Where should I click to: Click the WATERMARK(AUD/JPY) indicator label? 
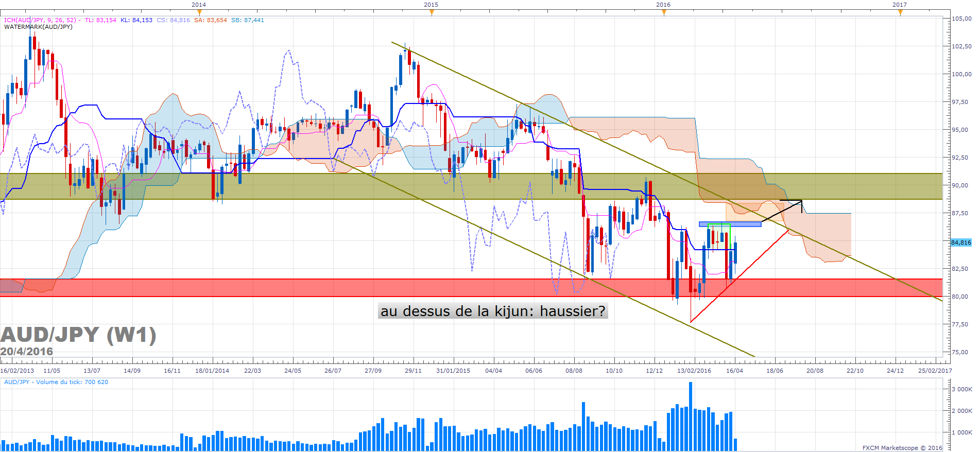pyautogui.click(x=39, y=27)
